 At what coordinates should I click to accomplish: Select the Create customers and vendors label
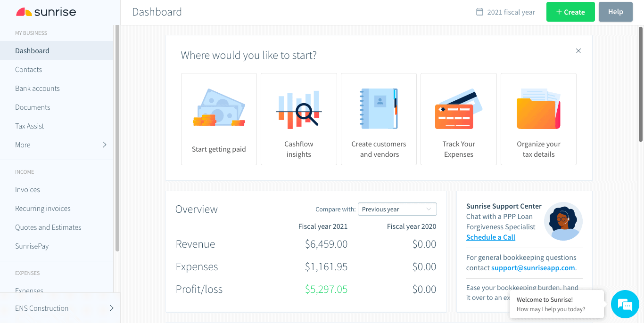[x=379, y=149]
